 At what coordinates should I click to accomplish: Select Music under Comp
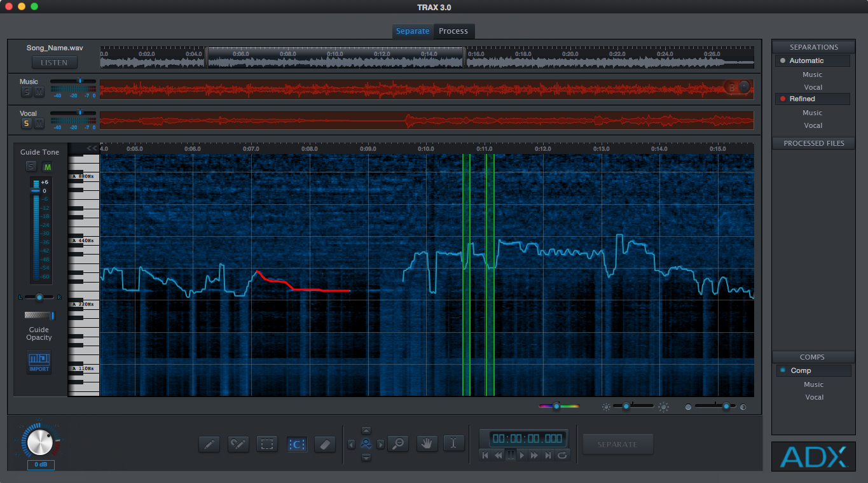pyautogui.click(x=813, y=384)
